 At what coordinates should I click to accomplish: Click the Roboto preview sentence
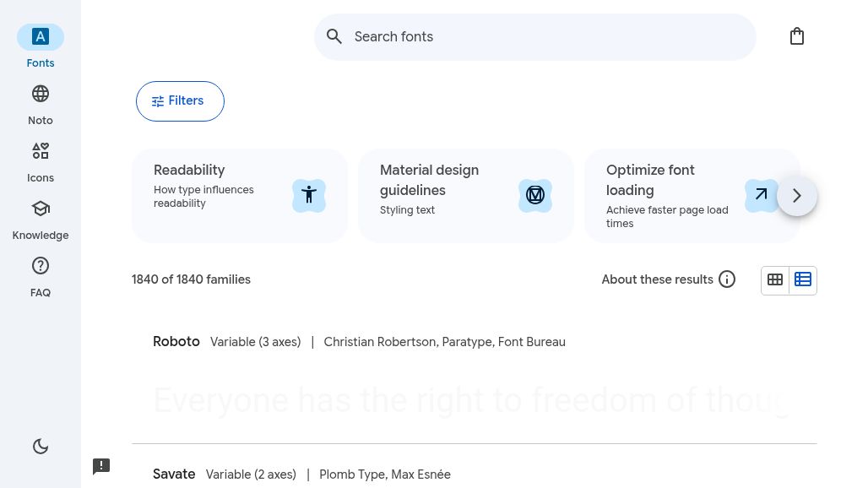472,400
